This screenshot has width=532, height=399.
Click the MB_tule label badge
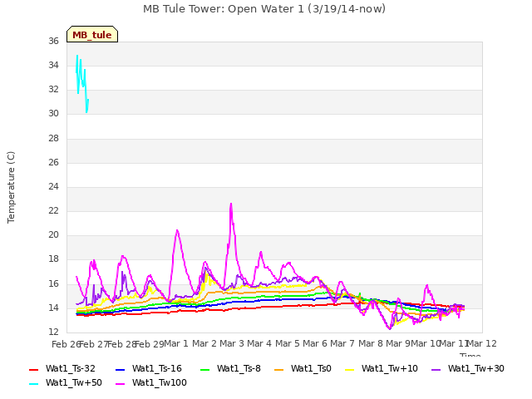point(92,34)
